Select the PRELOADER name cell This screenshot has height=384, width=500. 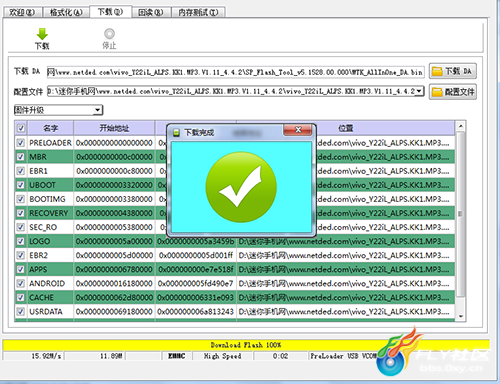tap(50, 143)
